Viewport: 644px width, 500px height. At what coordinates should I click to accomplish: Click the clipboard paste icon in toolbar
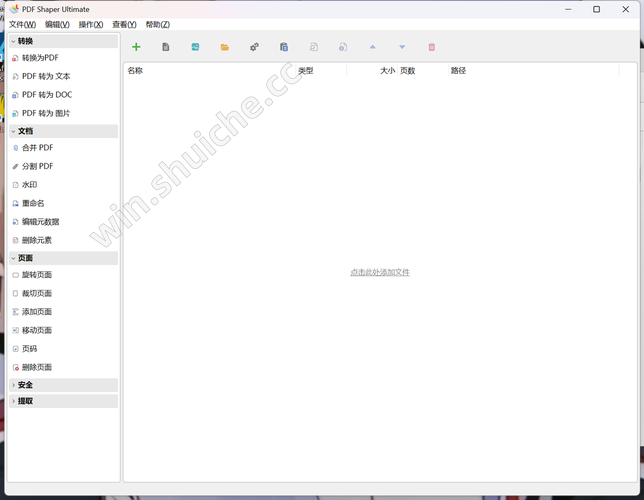coord(284,47)
